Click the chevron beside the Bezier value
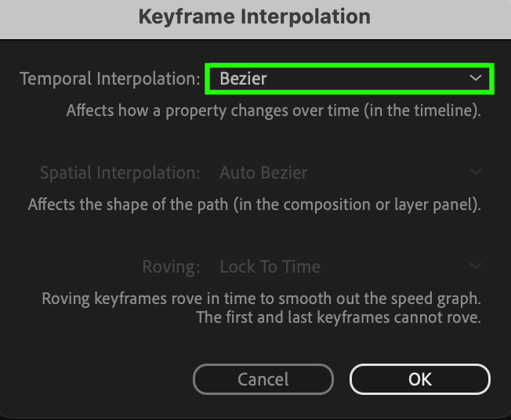 point(475,78)
